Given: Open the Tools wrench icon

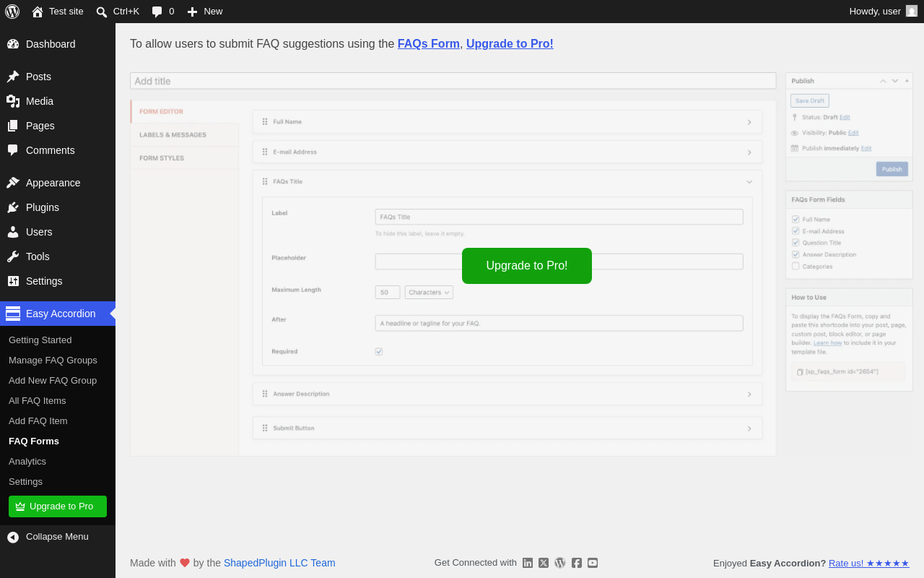Looking at the screenshot, I should [x=13, y=256].
